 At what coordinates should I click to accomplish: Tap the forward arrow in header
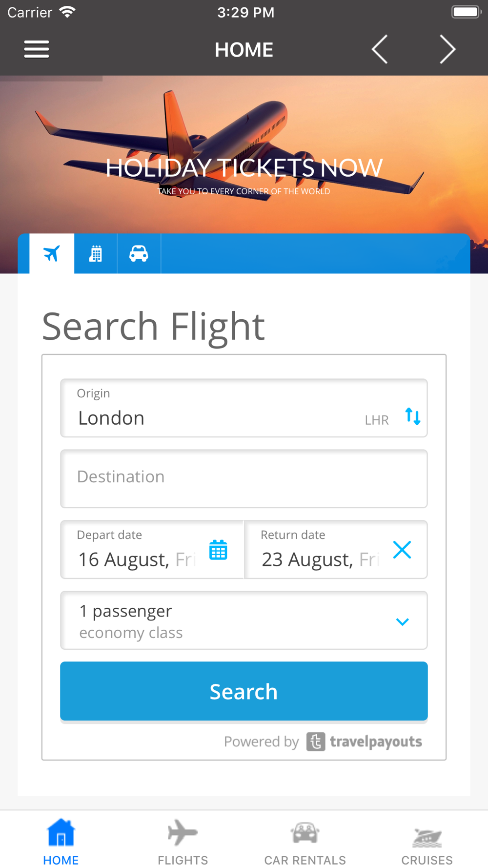point(447,49)
